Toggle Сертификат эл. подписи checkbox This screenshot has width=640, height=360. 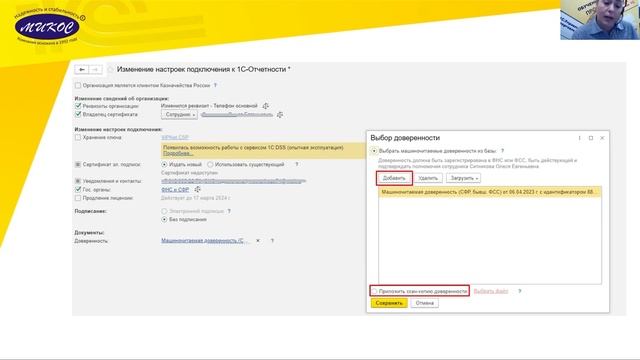pos(78,164)
